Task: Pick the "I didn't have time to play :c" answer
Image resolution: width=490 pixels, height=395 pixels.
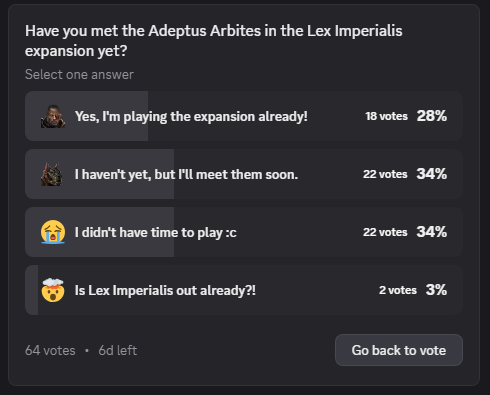Action: [244, 232]
